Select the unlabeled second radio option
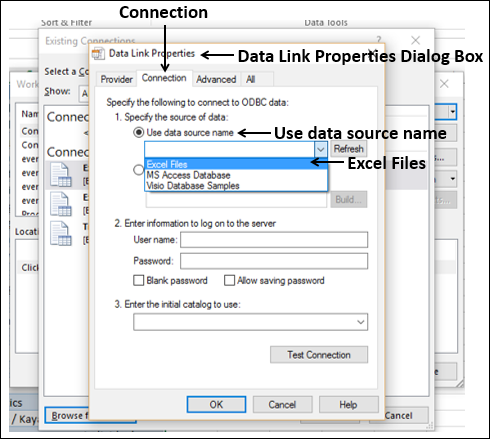The width and height of the screenshot is (490, 439). coord(138,170)
